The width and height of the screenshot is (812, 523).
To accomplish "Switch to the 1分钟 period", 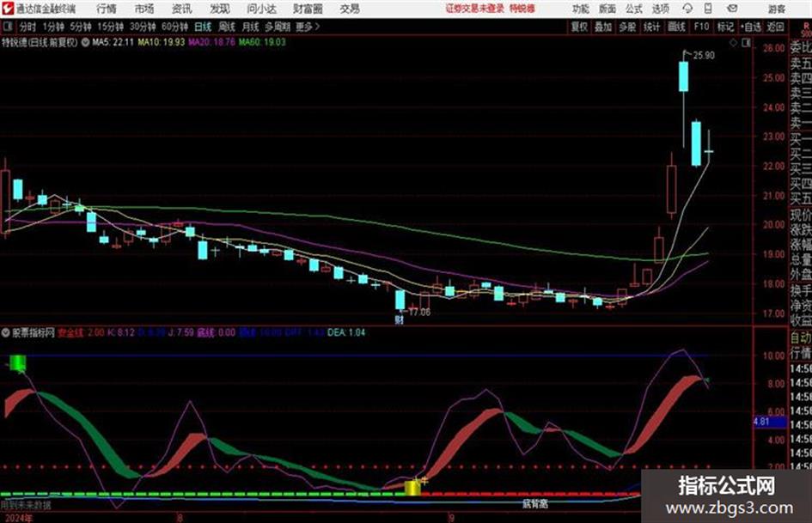I will [53, 27].
